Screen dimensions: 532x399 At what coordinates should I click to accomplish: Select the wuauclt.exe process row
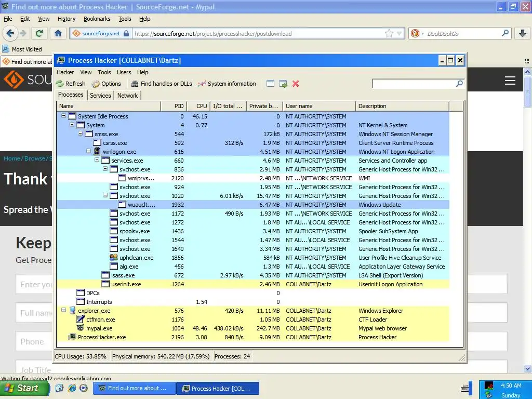pos(253,205)
